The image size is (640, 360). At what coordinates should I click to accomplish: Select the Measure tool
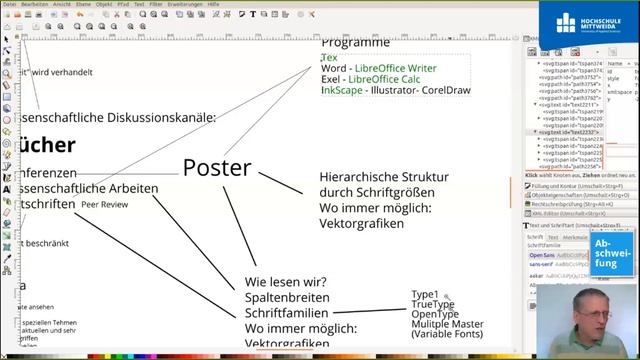pos(7,85)
